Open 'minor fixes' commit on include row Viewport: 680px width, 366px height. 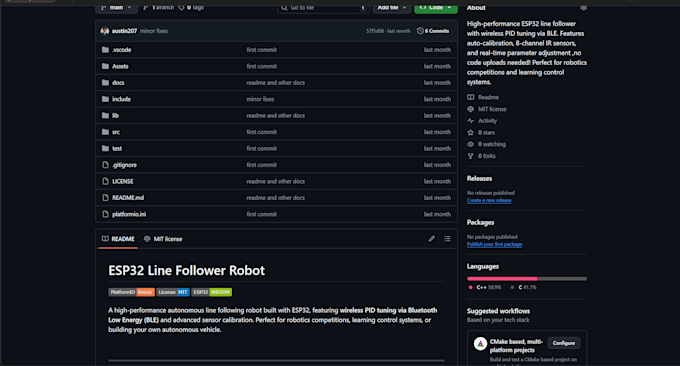(x=260, y=99)
